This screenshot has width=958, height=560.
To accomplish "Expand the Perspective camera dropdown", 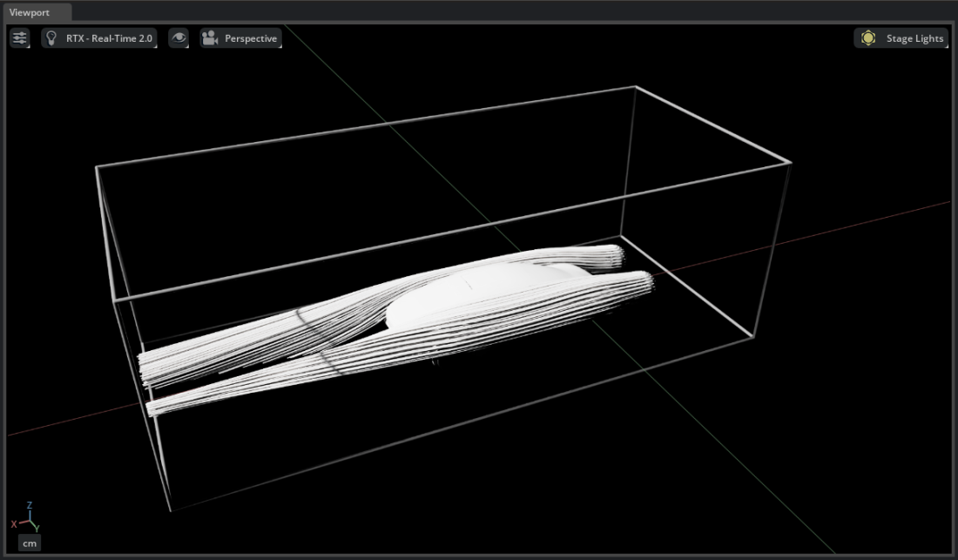I will point(251,38).
